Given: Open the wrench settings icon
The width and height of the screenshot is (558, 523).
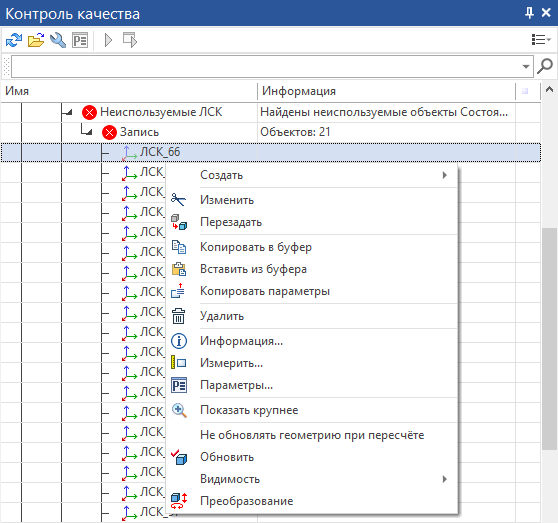Looking at the screenshot, I should (x=58, y=40).
